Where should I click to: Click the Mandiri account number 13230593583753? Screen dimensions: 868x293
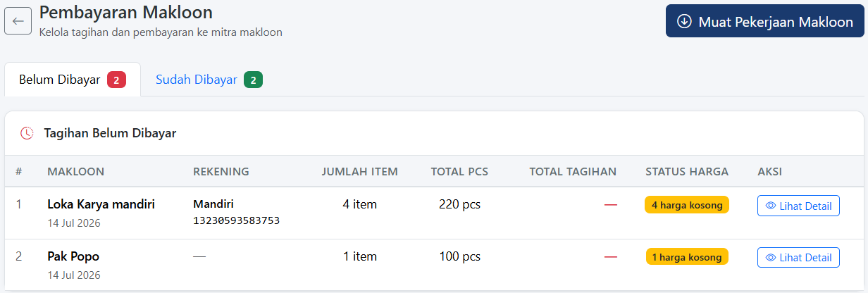click(236, 220)
